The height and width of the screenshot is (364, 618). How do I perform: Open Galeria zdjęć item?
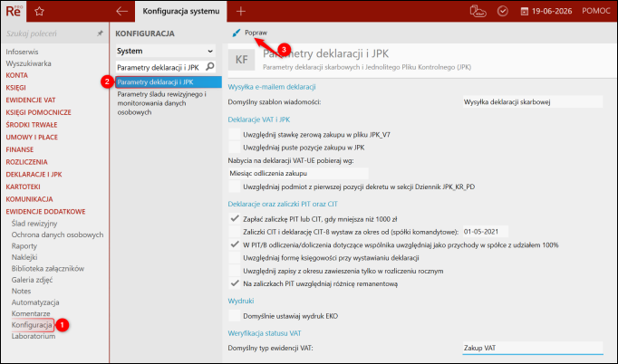[x=32, y=280]
